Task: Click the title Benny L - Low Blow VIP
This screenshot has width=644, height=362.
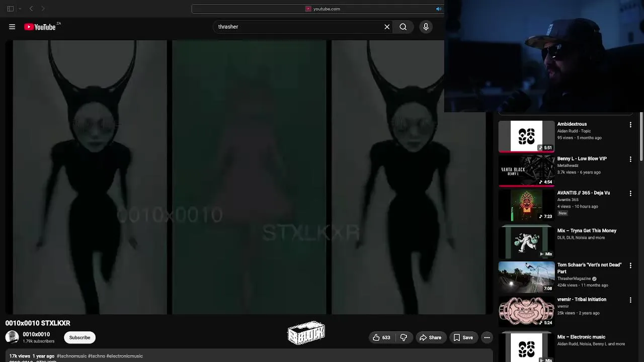Action: [582, 159]
